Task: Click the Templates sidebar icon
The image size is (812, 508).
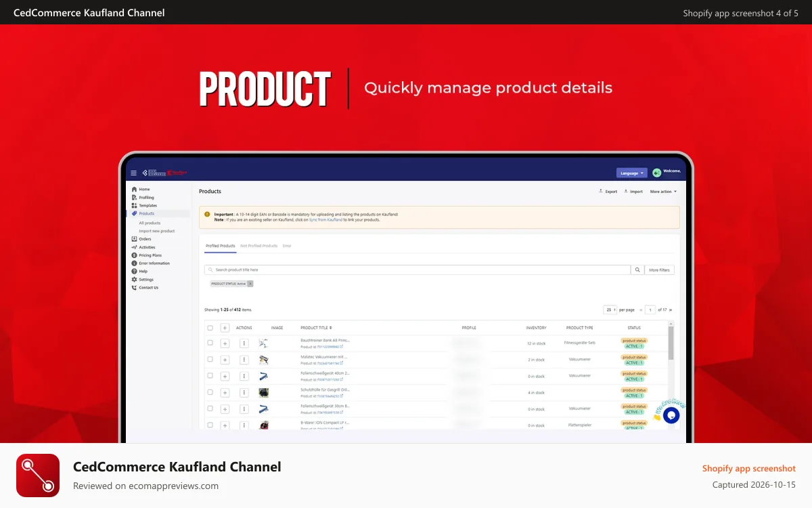Action: [134, 205]
